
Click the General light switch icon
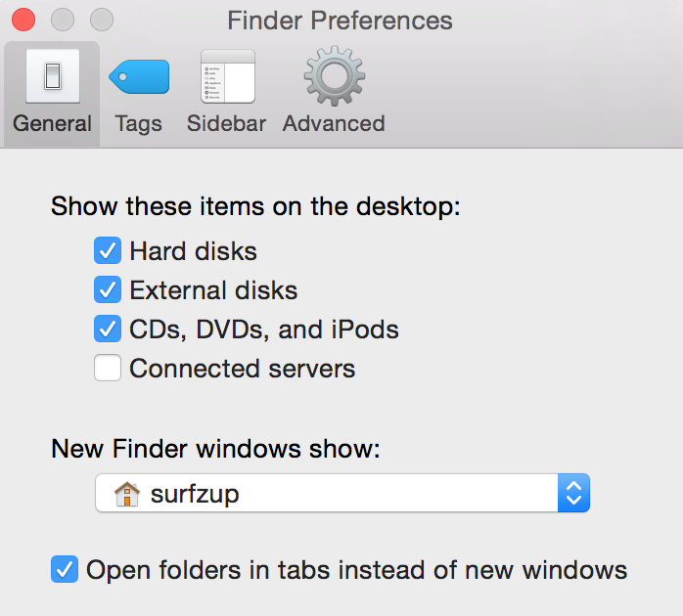53,76
